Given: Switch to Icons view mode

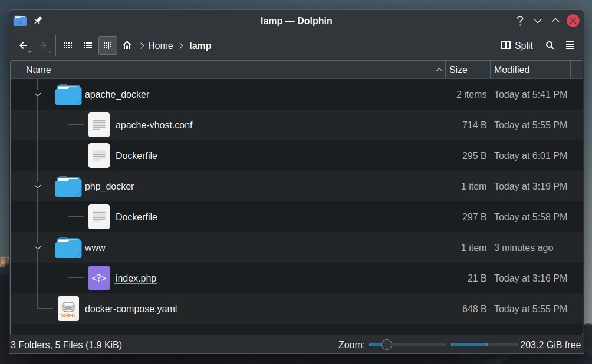Looking at the screenshot, I should tap(68, 45).
